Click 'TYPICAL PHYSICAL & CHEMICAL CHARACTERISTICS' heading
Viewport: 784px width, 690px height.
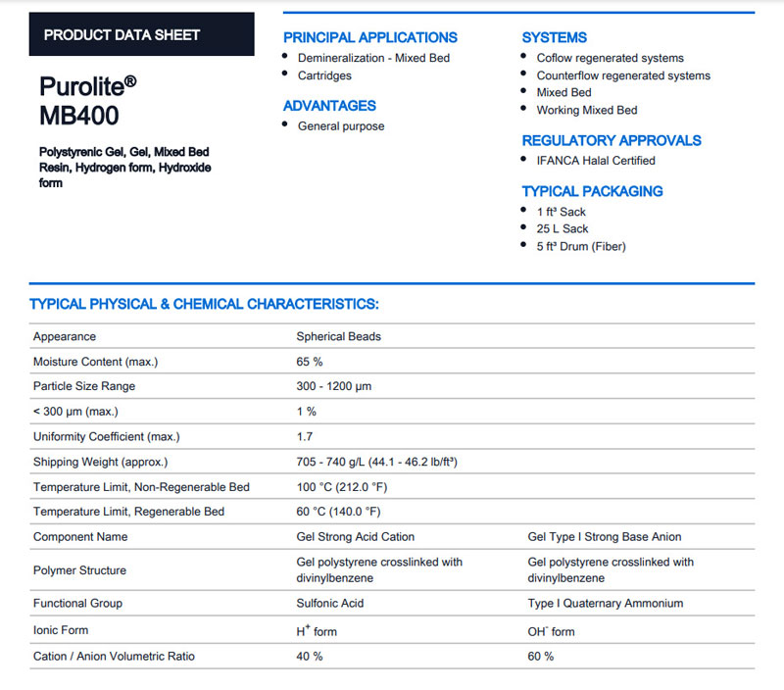(x=204, y=304)
